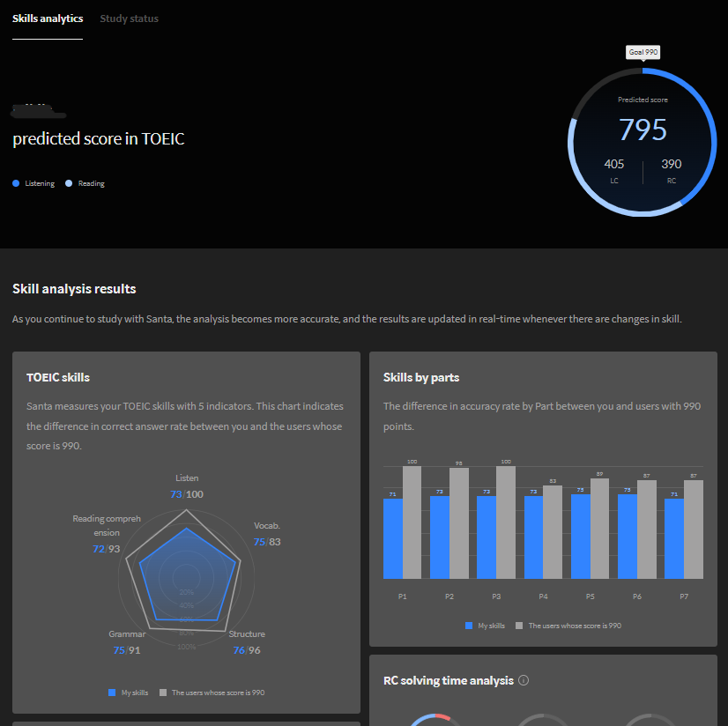Screen dimensions: 728x726
Task: Click the blue My skills bar for P7
Action: click(x=674, y=539)
